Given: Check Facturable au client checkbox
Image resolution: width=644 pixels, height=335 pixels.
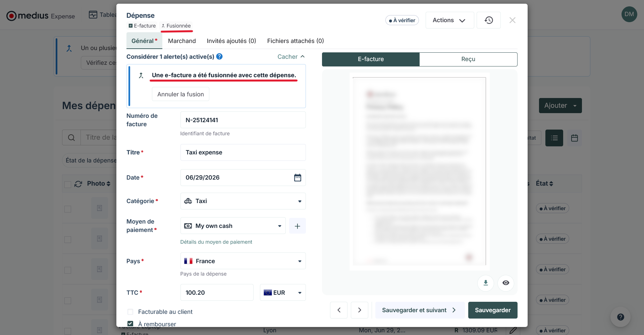Looking at the screenshot, I should click(130, 312).
